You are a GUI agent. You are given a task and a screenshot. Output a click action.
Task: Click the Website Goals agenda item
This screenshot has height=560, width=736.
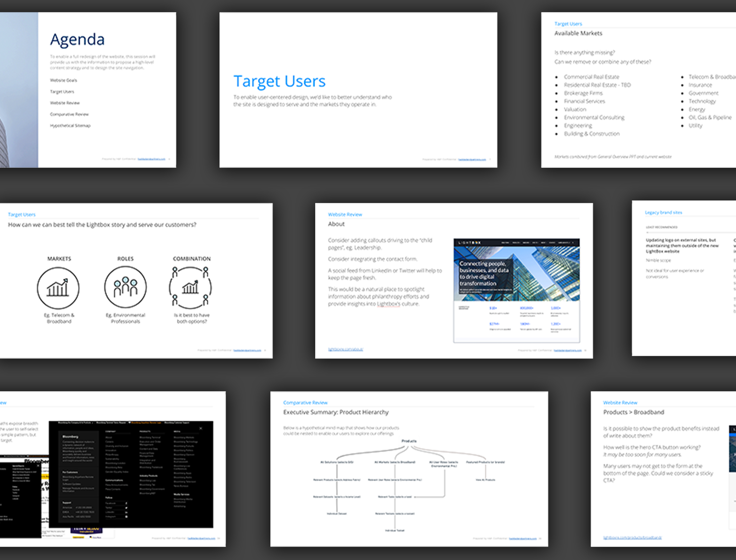63,80
